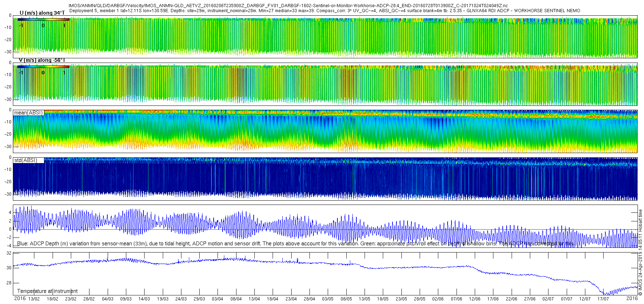Click the '03/05' date tick label
Viewport: 644px width, 304px height.
coord(328,299)
